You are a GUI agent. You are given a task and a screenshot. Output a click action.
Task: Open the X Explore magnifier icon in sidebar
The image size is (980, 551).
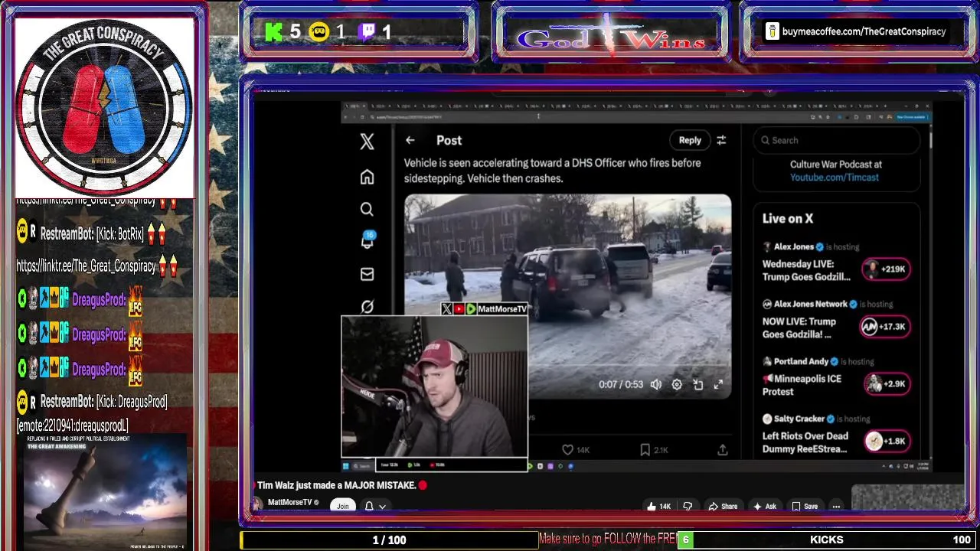367,210
